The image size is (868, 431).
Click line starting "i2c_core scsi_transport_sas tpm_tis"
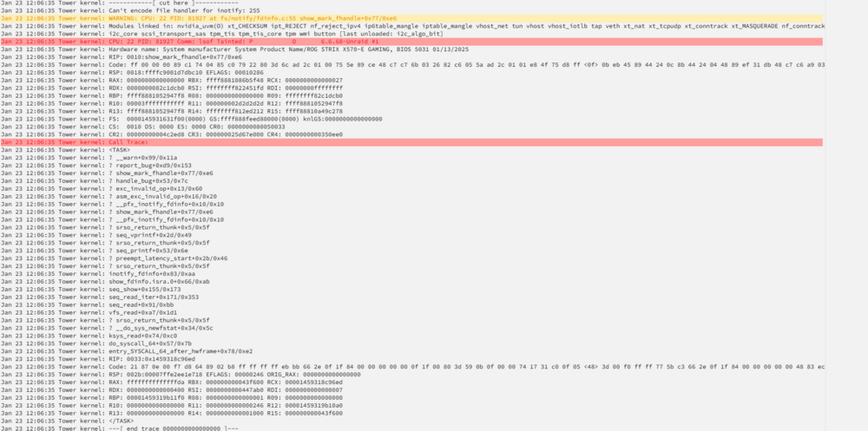coord(221,34)
